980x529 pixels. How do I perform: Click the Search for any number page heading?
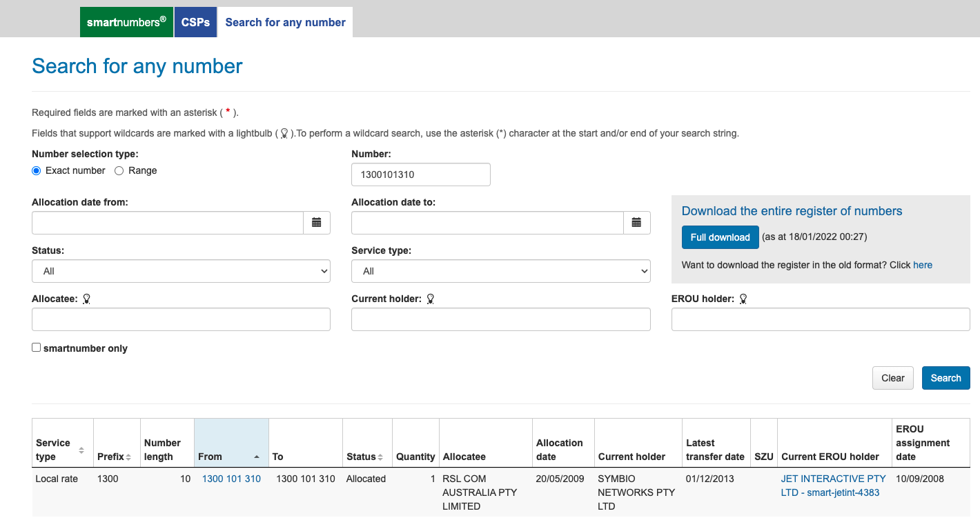tap(137, 66)
